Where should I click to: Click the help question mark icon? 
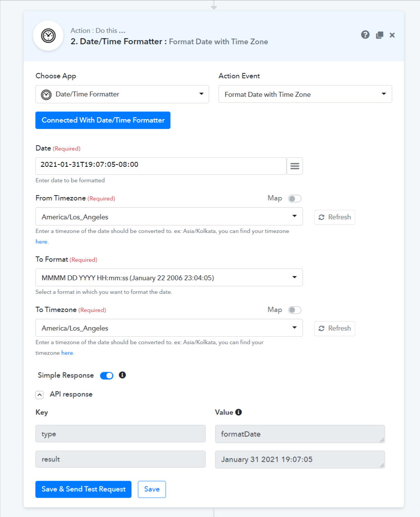tap(365, 35)
